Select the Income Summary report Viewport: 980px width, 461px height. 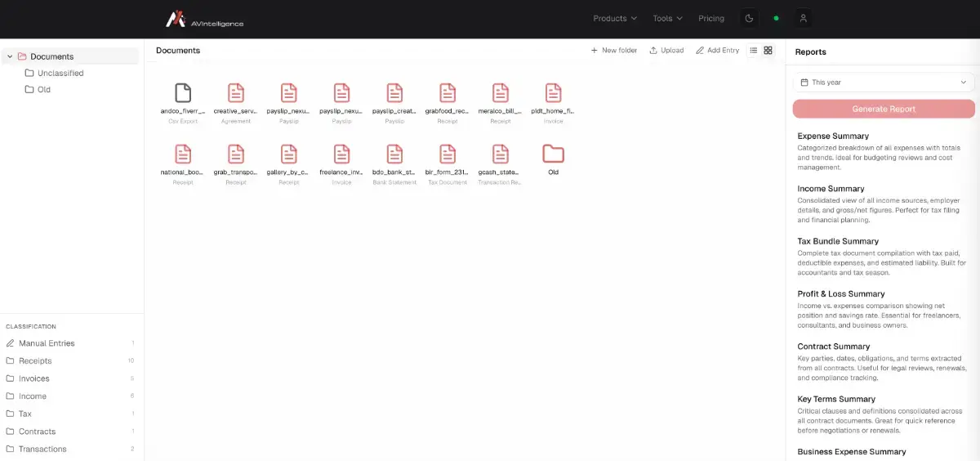(884, 204)
